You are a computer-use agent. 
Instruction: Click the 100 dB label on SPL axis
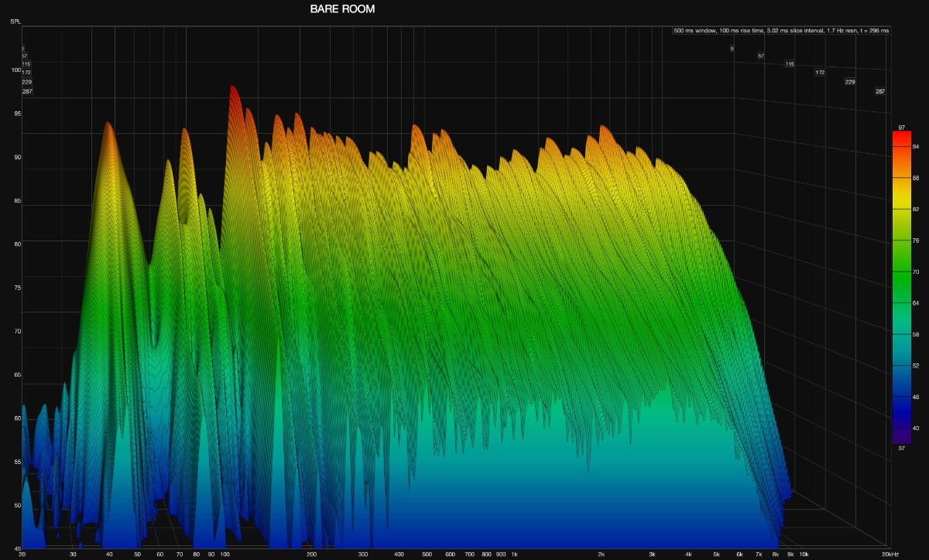pos(16,70)
